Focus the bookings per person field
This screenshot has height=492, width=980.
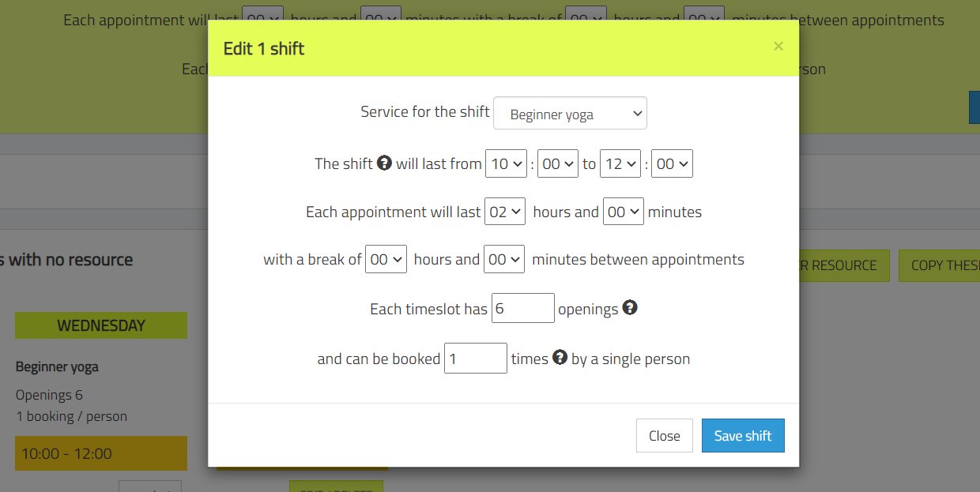(x=476, y=358)
